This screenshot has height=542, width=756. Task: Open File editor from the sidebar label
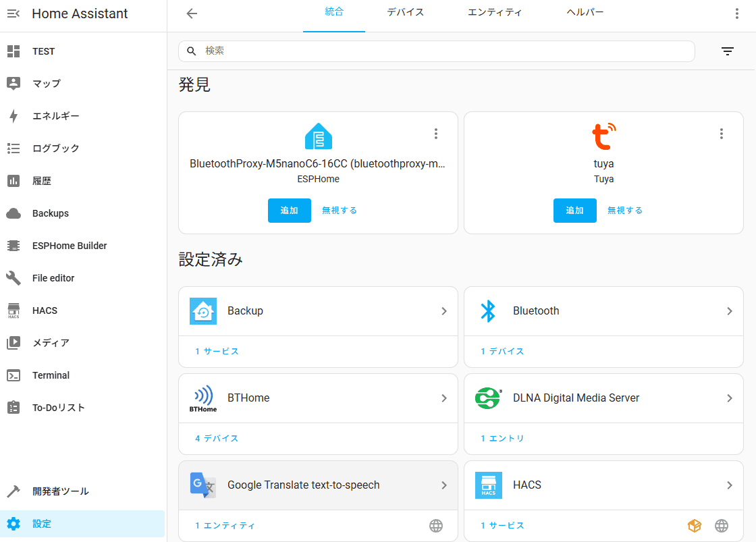click(x=53, y=278)
